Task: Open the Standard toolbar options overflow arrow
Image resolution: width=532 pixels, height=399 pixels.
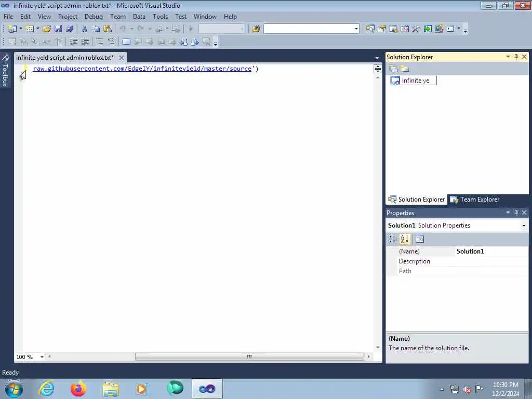Action: [x=465, y=30]
